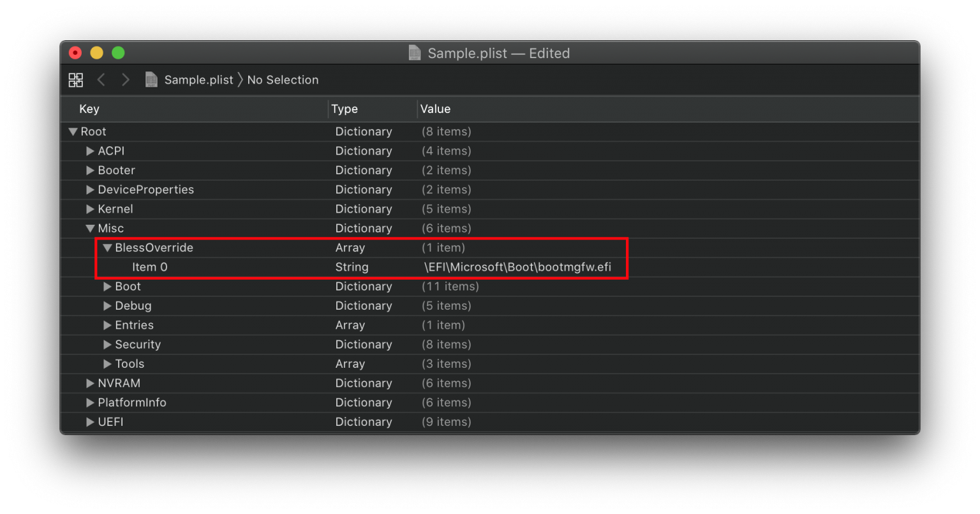Screen dimensions: 980x514
Task: Go forward with the right chevron
Action: click(x=126, y=80)
